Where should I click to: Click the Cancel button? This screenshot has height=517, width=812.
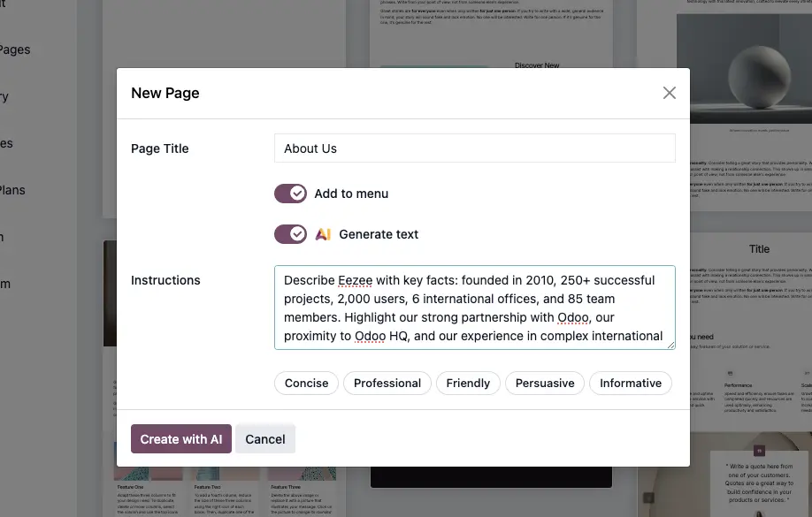click(264, 438)
